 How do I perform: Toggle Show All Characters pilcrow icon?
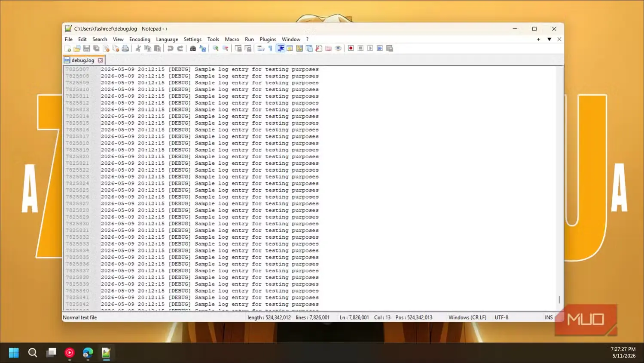[x=270, y=49]
